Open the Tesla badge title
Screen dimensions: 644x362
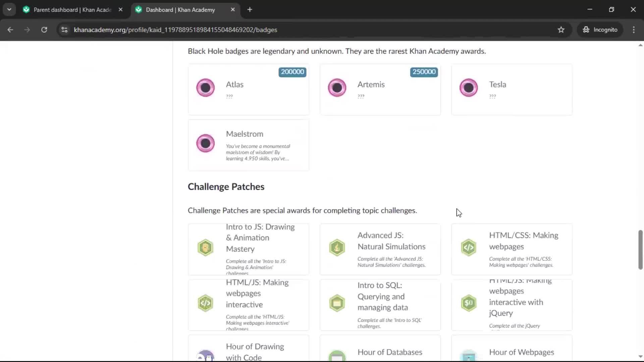[x=497, y=84]
